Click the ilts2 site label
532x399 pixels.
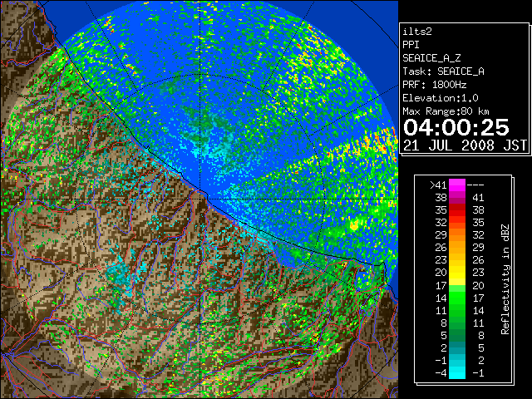(417, 32)
